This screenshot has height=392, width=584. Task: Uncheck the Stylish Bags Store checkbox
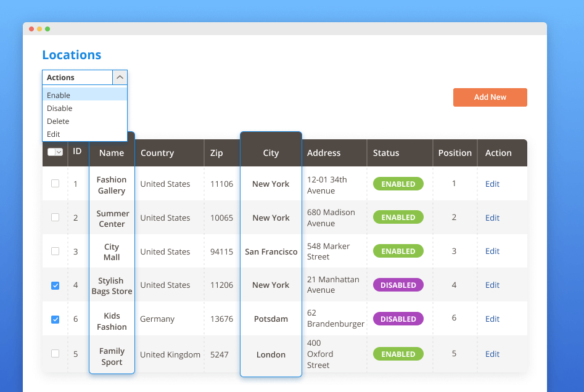55,285
